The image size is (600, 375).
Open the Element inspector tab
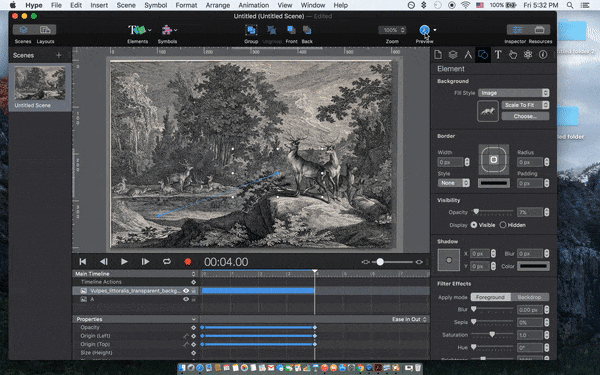pos(483,55)
